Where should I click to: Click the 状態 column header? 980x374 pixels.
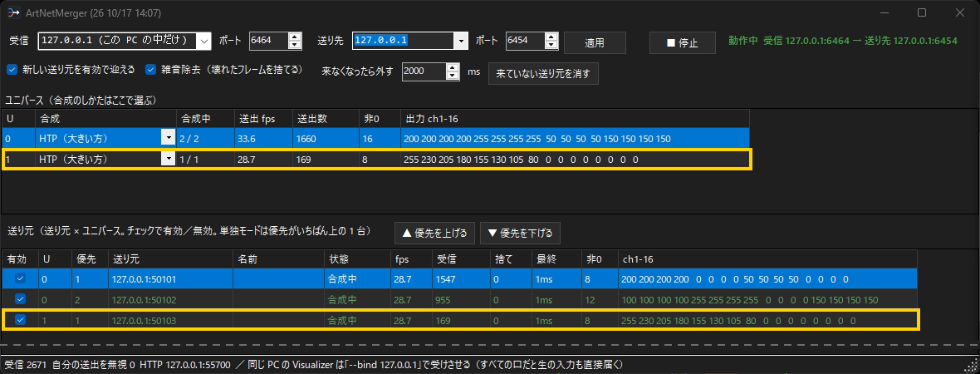[x=357, y=258]
